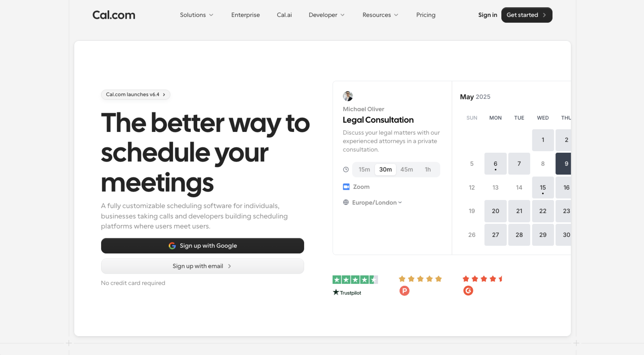
Task: Click the Zoom video icon
Action: [x=346, y=187]
